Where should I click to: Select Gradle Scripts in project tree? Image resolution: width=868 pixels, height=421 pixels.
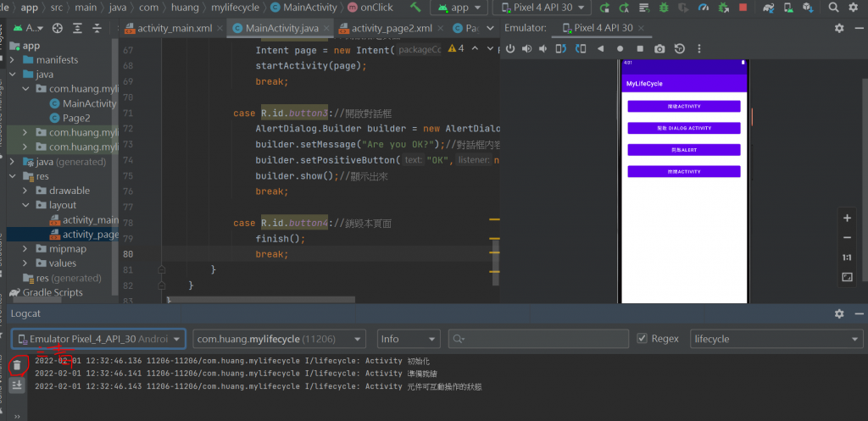pyautogui.click(x=47, y=292)
